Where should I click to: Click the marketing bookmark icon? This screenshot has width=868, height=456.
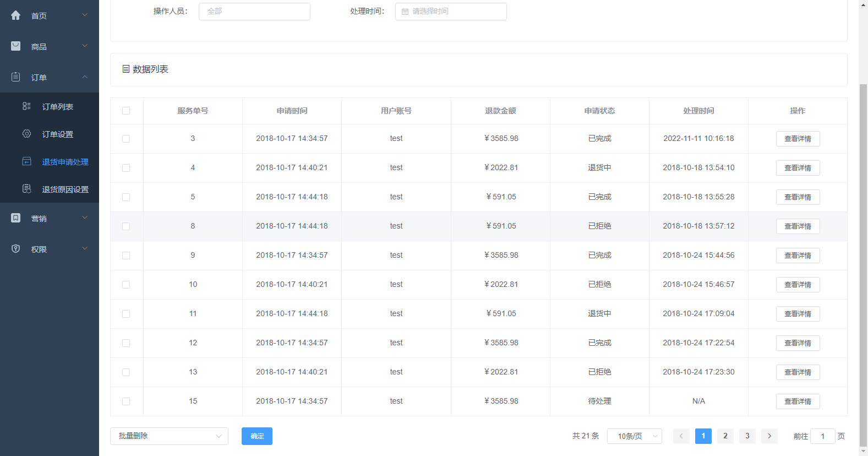[x=16, y=218]
